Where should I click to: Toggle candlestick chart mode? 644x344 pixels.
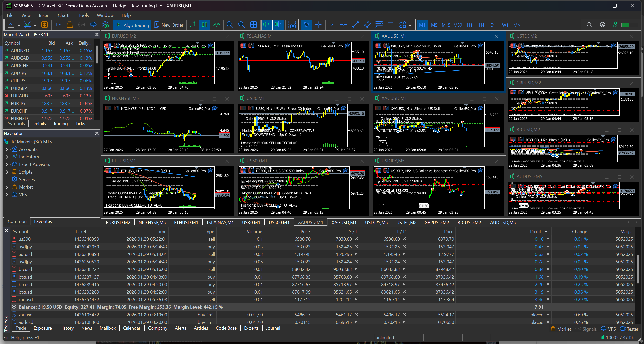tap(205, 25)
